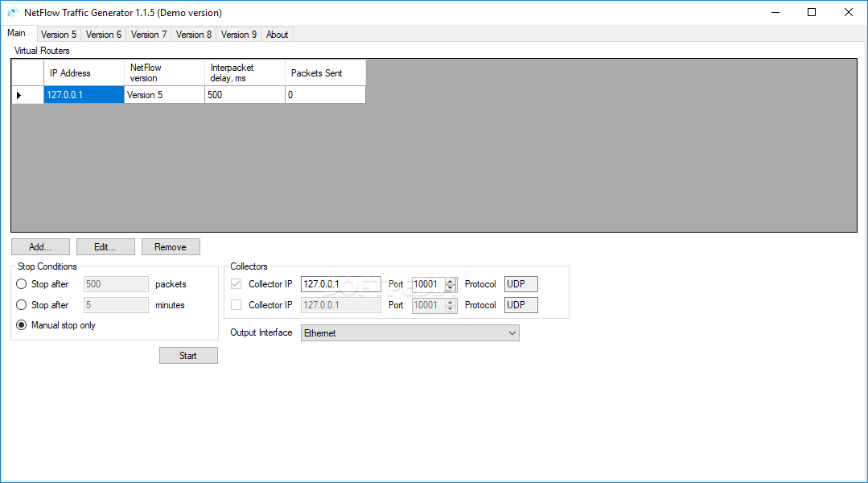Select the Interpacket delay cell 500
The image size is (868, 483).
pyautogui.click(x=245, y=95)
